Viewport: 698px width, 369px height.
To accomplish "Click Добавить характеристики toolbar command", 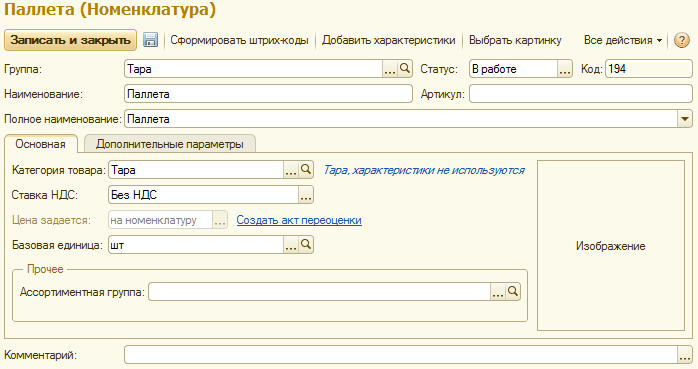I will tap(389, 40).
